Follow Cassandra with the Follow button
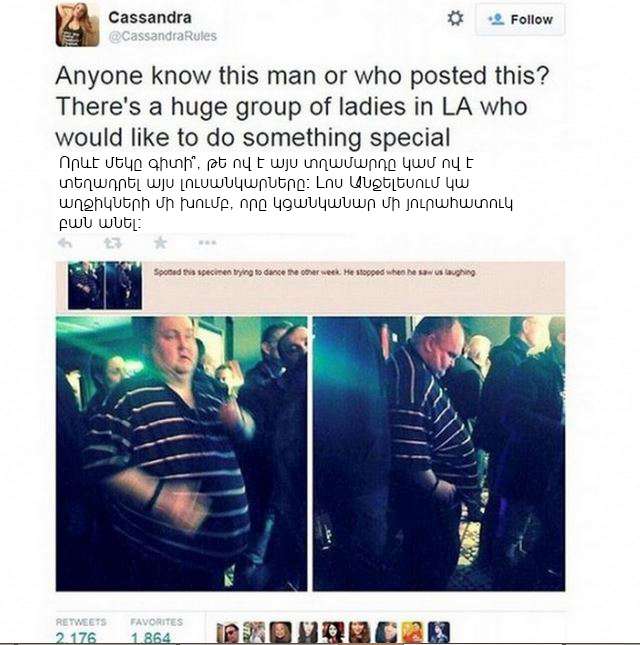The image size is (640, 645). pos(520,19)
